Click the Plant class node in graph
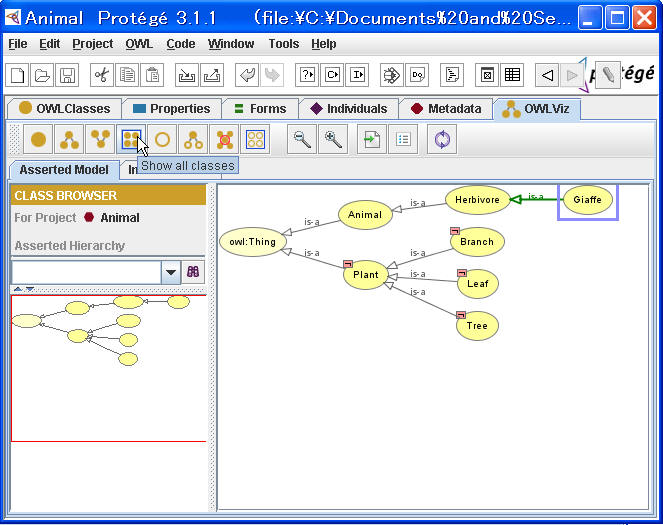This screenshot has width=663, height=525. click(365, 275)
